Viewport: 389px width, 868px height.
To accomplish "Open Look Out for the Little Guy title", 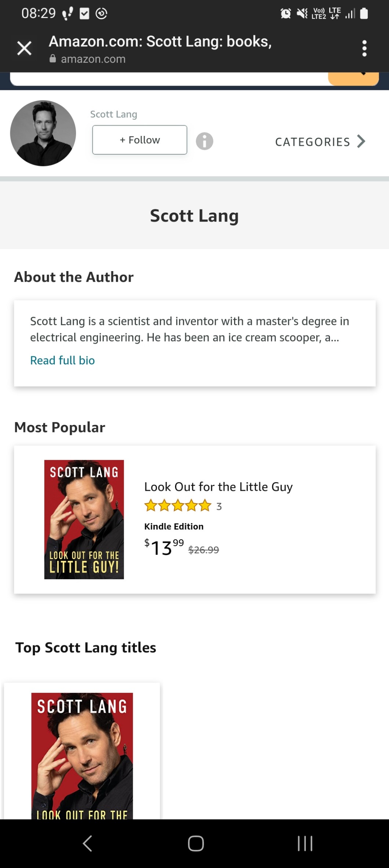I will click(x=218, y=487).
